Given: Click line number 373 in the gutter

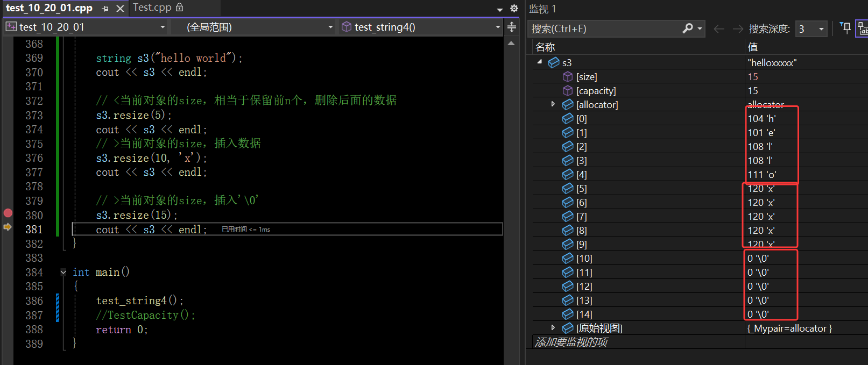Looking at the screenshot, I should tap(34, 115).
